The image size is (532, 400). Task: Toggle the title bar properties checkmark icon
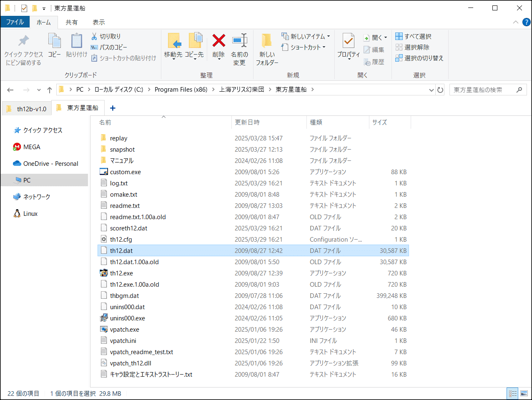(x=24, y=8)
